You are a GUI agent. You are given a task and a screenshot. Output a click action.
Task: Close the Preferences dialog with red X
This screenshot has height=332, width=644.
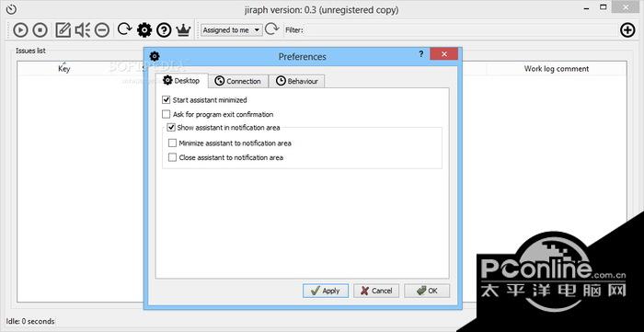(444, 54)
